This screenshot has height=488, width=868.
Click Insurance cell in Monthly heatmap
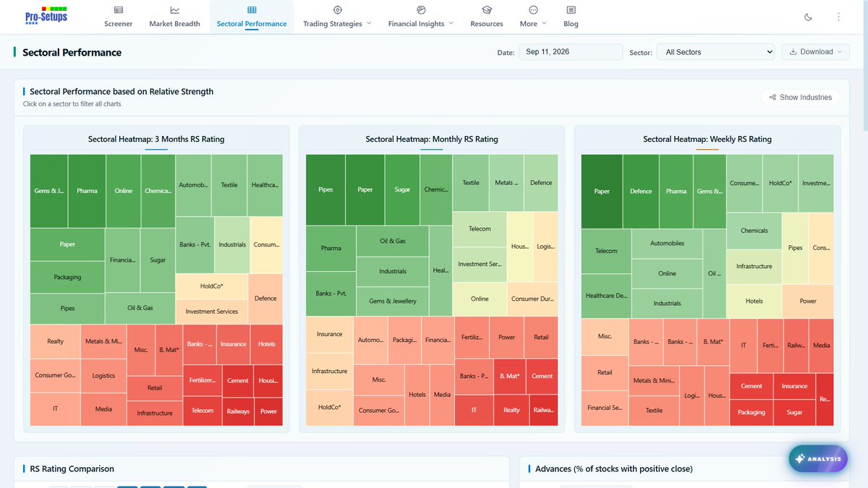click(x=329, y=334)
